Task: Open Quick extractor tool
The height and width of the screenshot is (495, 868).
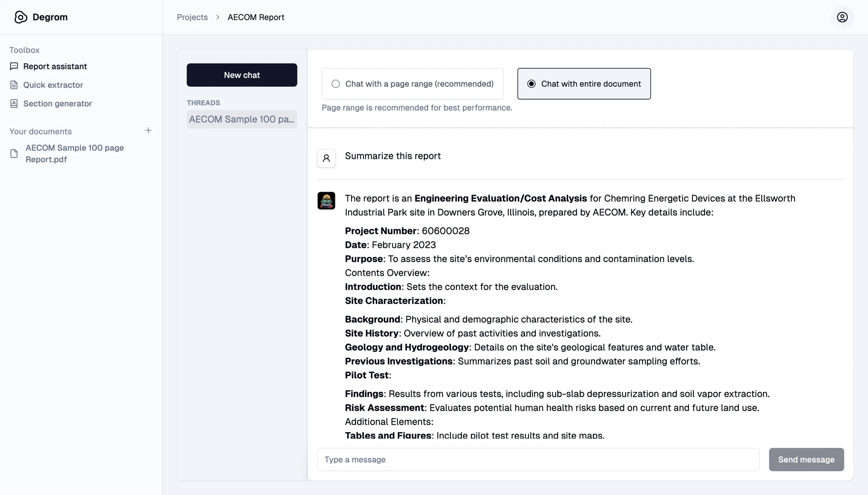Action: (53, 85)
